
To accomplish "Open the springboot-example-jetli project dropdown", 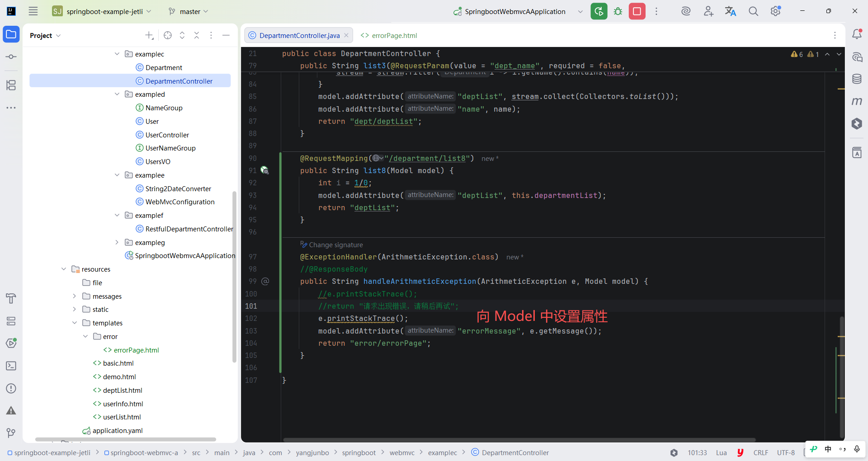I will click(x=102, y=11).
